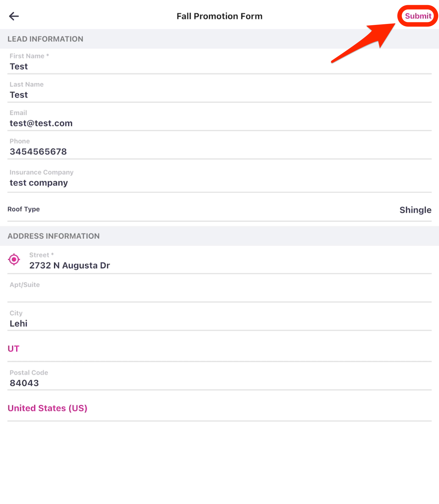Tap the back arrow icon

[14, 16]
